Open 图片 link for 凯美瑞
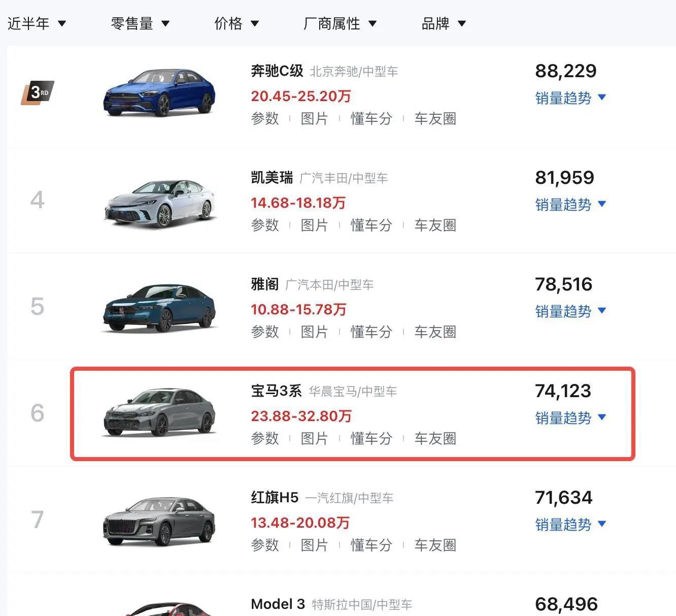The width and height of the screenshot is (676, 616). click(314, 225)
